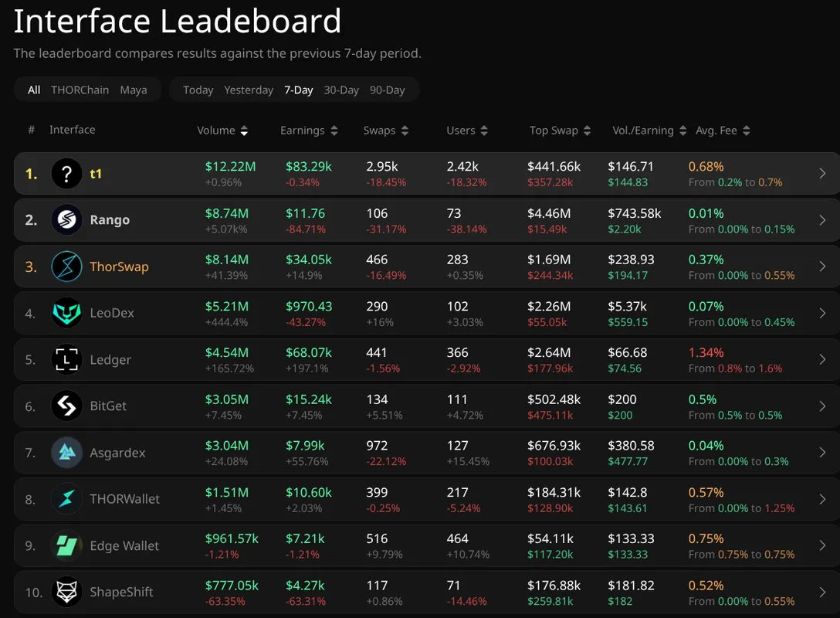Open the THORWallet interface name link

(x=125, y=499)
